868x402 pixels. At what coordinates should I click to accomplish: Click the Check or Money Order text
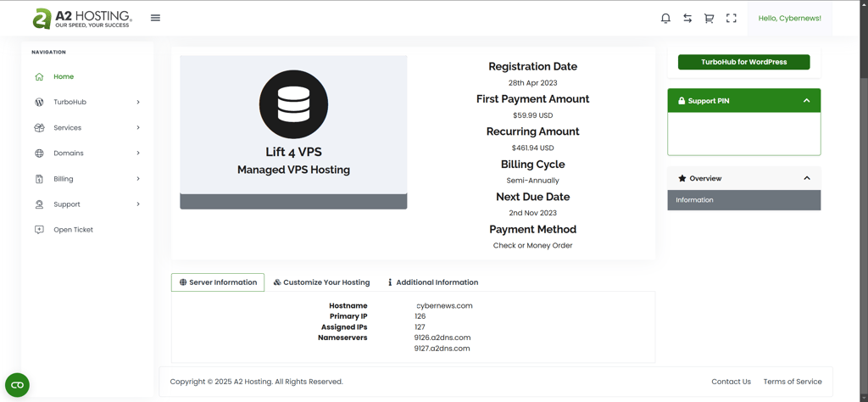click(532, 245)
